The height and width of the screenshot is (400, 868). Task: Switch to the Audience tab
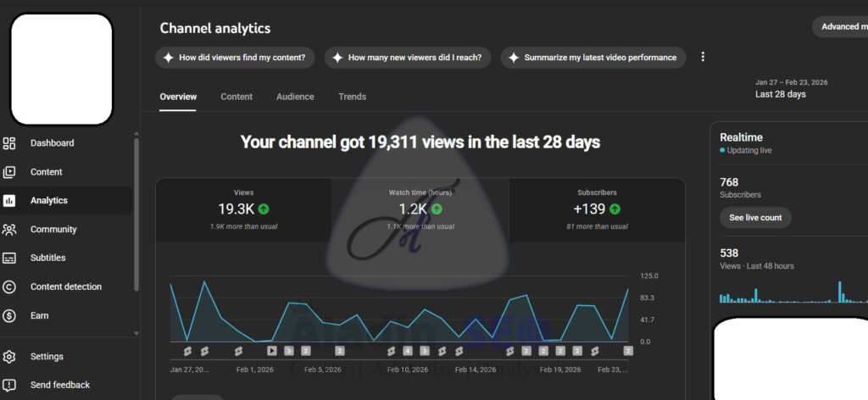click(x=295, y=97)
